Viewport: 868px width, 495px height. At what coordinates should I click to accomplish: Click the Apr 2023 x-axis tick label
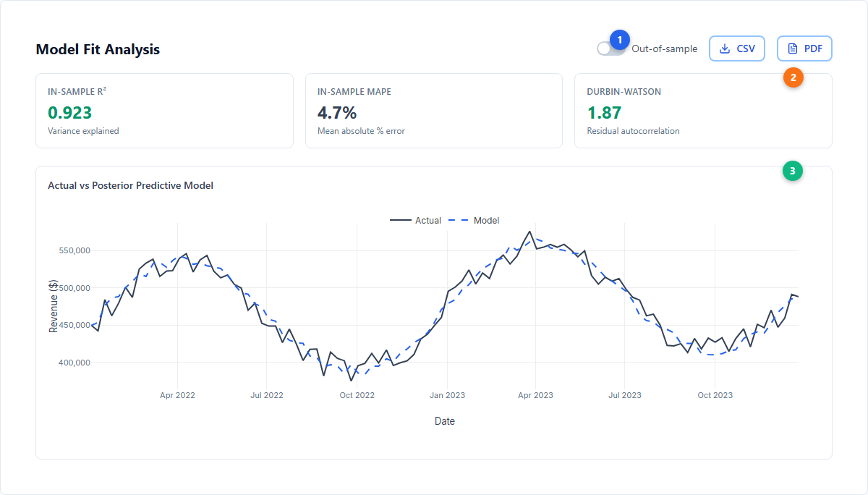(x=535, y=395)
